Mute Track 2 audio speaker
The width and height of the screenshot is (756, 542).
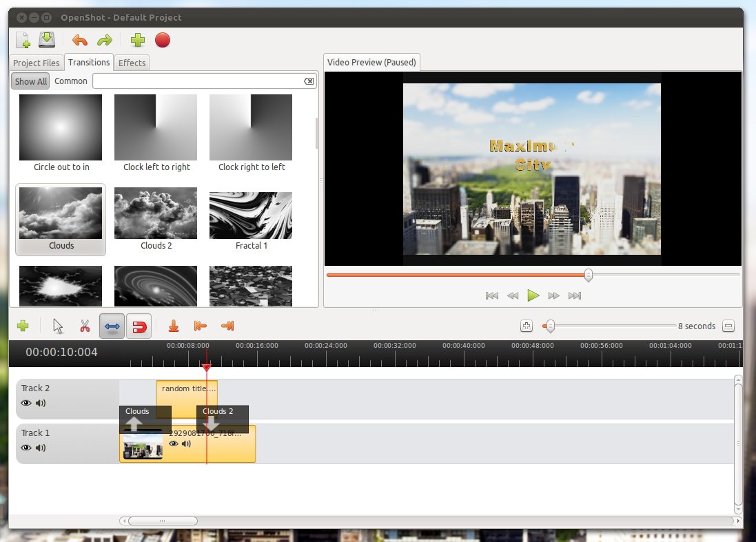pos(41,403)
